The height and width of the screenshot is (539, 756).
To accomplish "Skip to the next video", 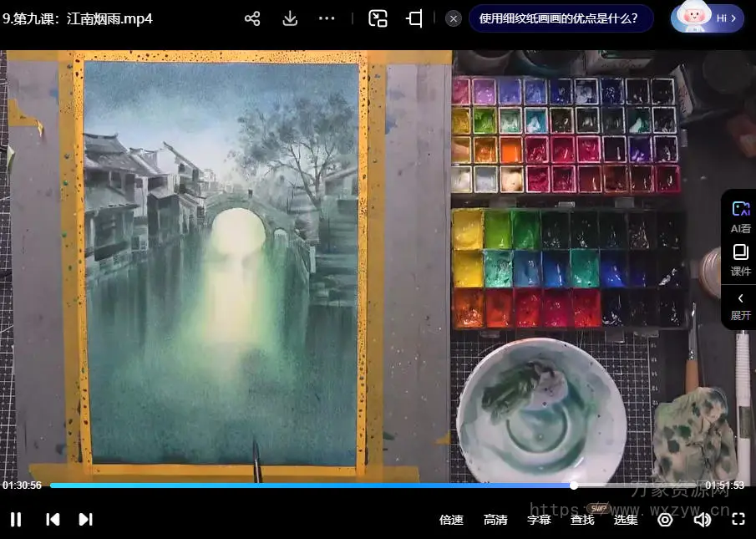I will click(x=85, y=519).
